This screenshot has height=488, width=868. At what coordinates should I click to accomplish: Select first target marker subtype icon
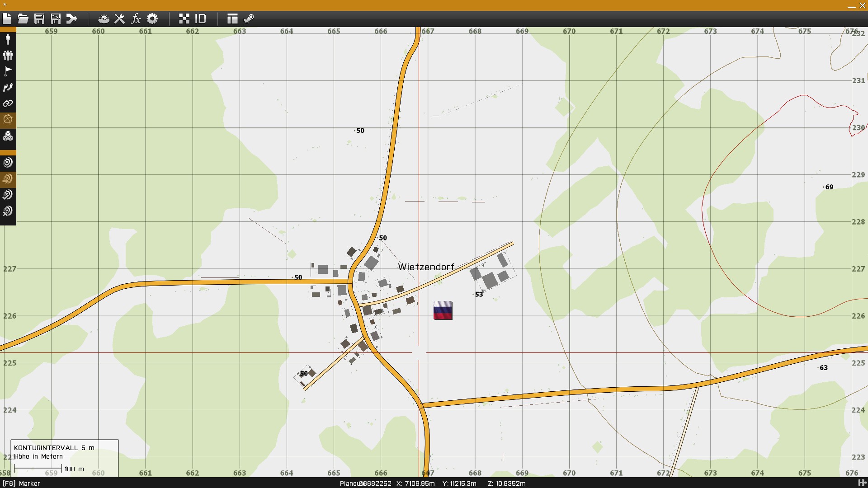tap(8, 163)
